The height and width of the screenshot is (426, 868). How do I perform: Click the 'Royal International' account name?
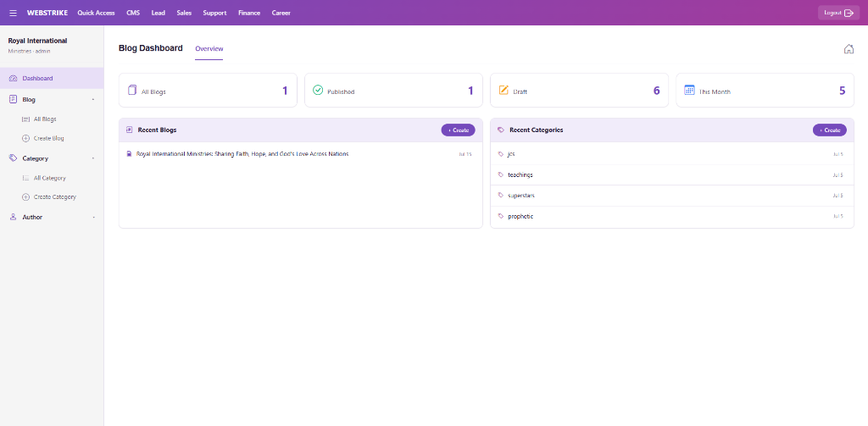(37, 41)
